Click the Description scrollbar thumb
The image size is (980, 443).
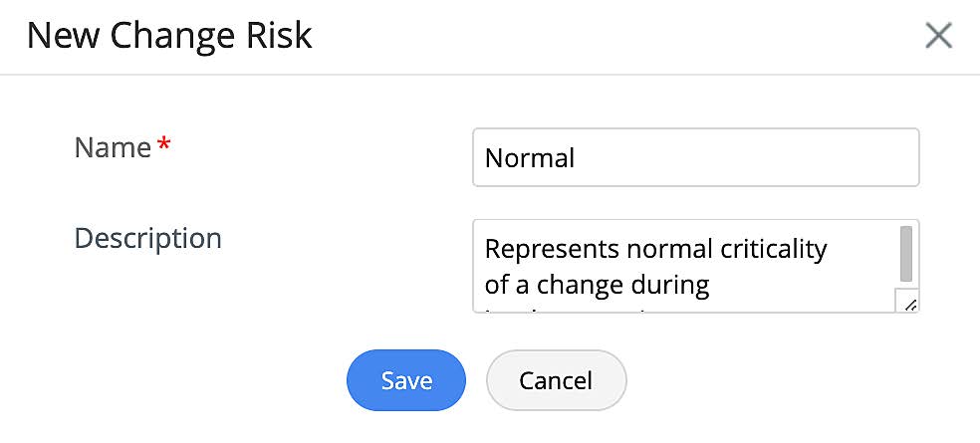click(906, 253)
